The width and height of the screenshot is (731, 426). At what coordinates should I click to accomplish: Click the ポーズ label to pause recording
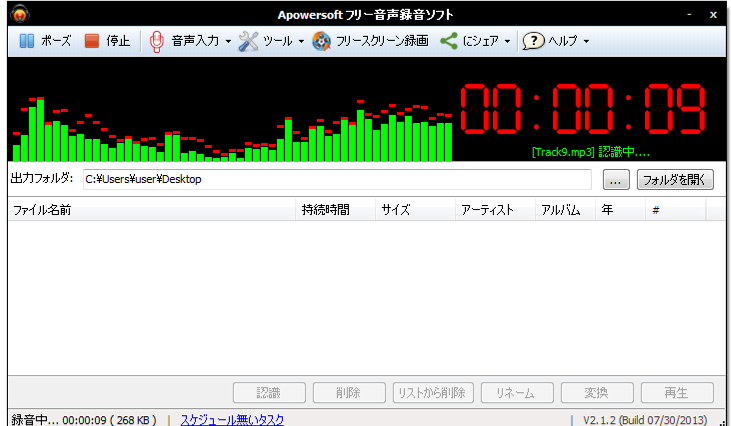pos(56,41)
